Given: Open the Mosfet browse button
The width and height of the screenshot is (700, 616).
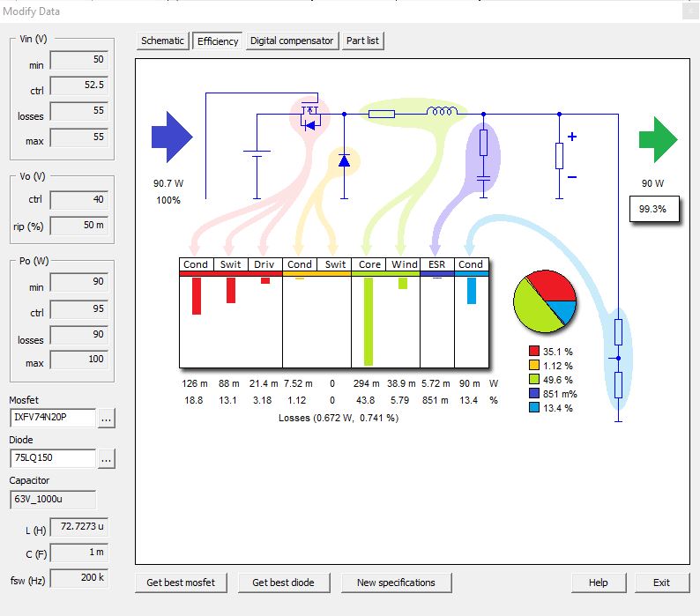Looking at the screenshot, I should (107, 419).
